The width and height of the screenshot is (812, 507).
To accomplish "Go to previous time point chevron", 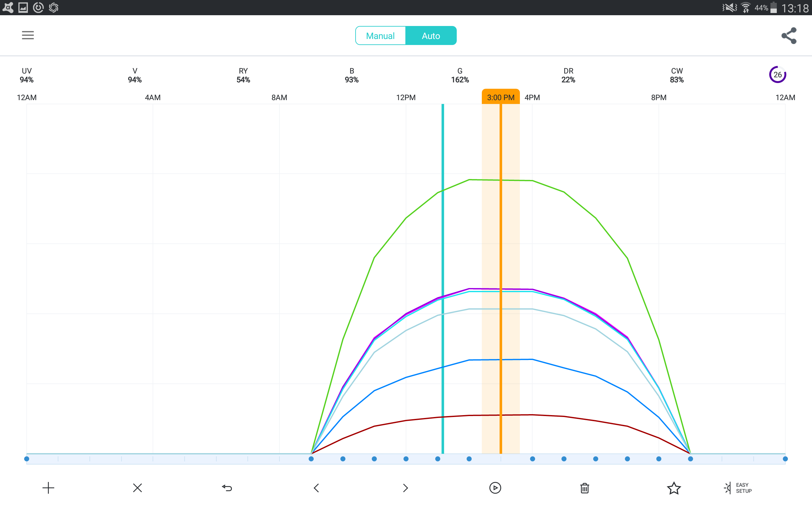I will coord(316,488).
